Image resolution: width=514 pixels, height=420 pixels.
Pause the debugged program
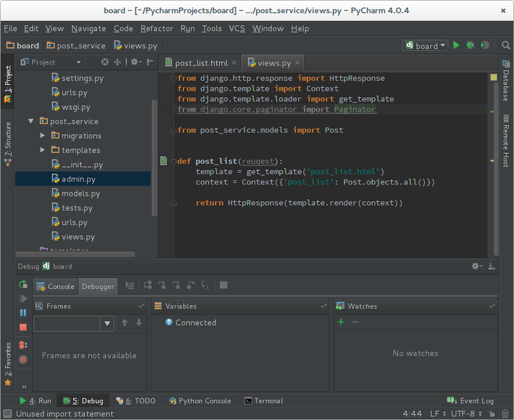tap(24, 313)
